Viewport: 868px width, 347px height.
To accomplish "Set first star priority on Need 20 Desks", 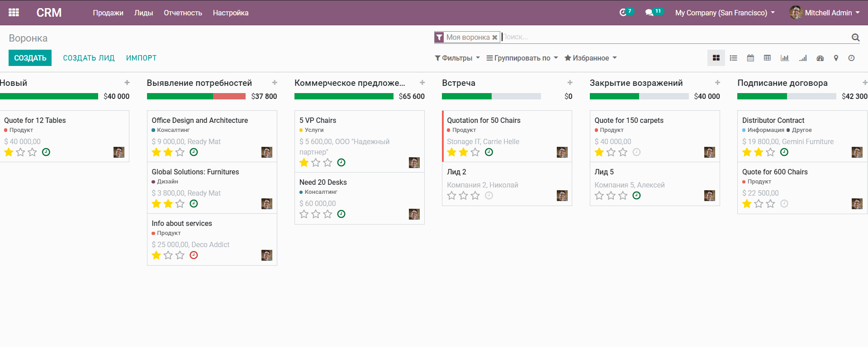I will [304, 214].
